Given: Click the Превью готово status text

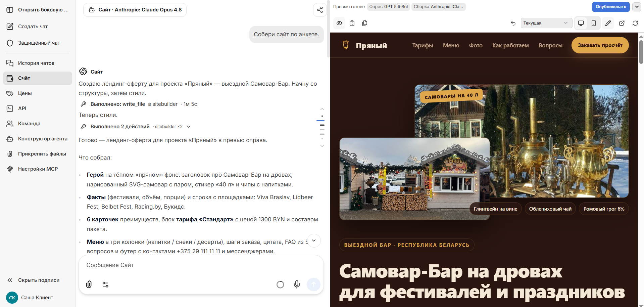Looking at the screenshot, I should (x=349, y=7).
